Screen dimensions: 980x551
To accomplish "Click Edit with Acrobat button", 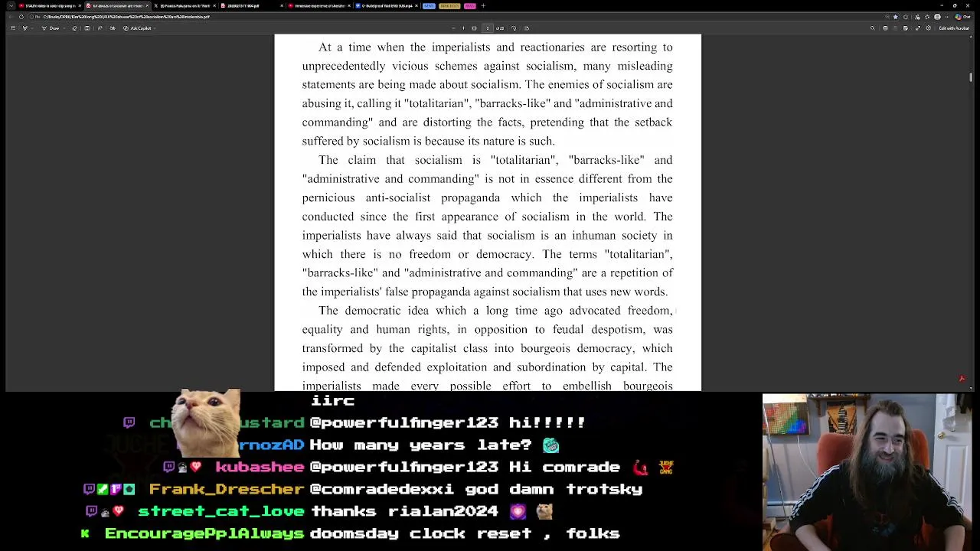I will tap(954, 28).
